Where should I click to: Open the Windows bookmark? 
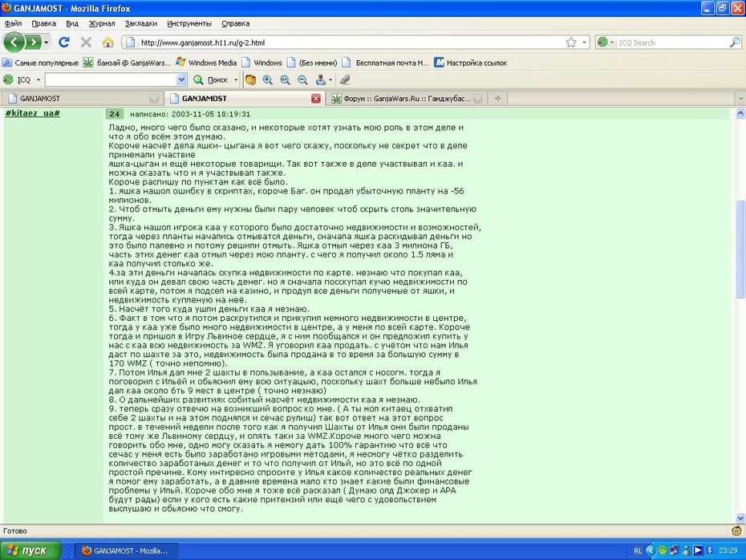[262, 63]
